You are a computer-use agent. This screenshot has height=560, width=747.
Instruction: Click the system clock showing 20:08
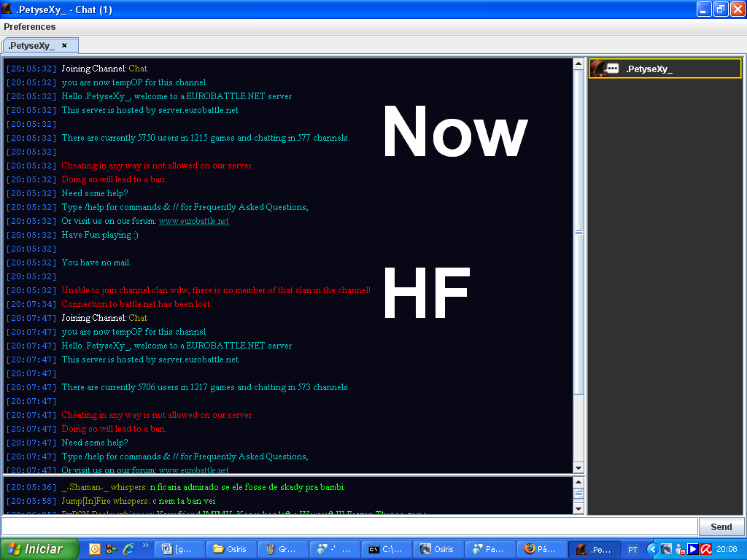[x=727, y=550]
